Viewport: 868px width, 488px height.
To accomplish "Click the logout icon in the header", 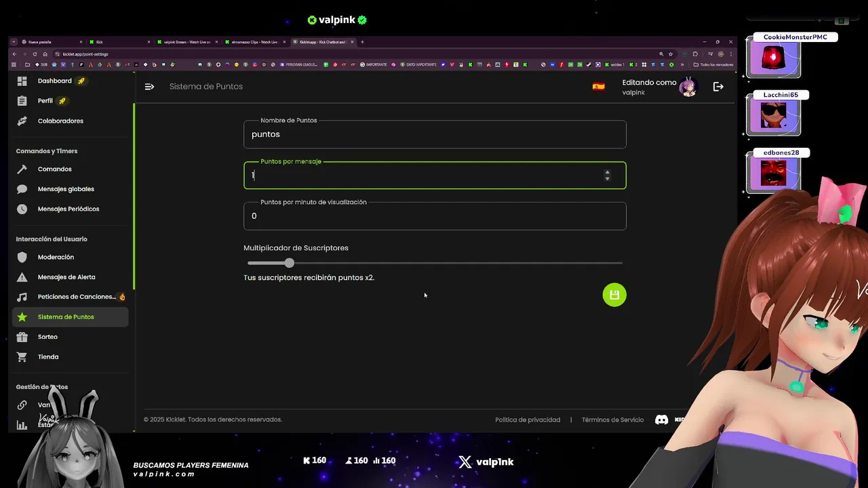I will (x=718, y=87).
